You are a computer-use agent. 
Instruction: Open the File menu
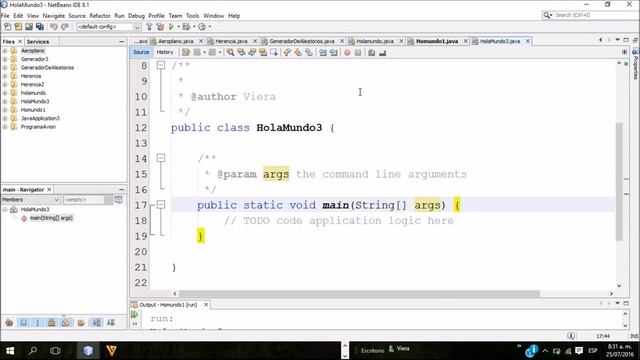pos(5,16)
